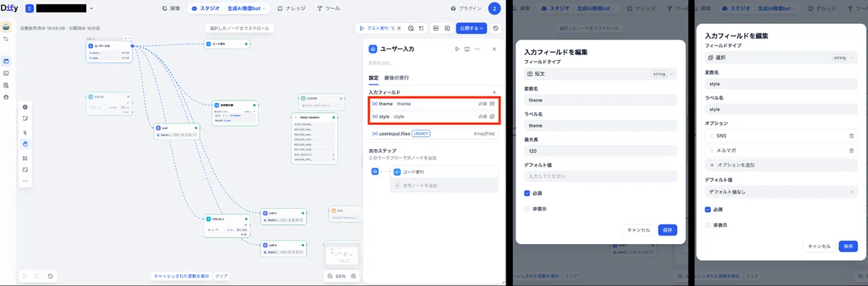Click the edit icon on the theme field row
This screenshot has height=286, width=868.
(x=492, y=104)
